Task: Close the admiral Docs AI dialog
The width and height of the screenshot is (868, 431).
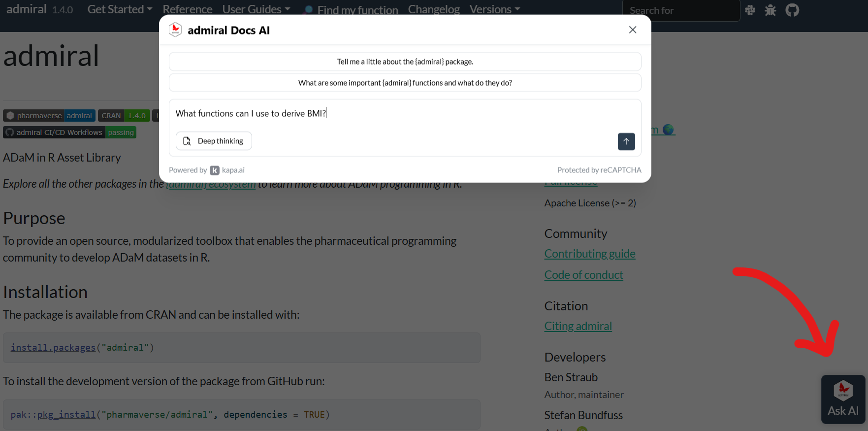Action: [x=633, y=30]
